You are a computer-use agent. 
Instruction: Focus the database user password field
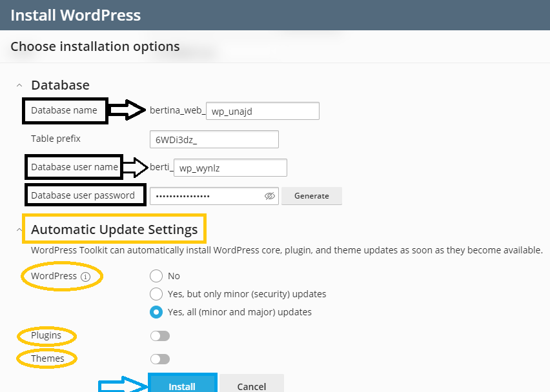214,196
